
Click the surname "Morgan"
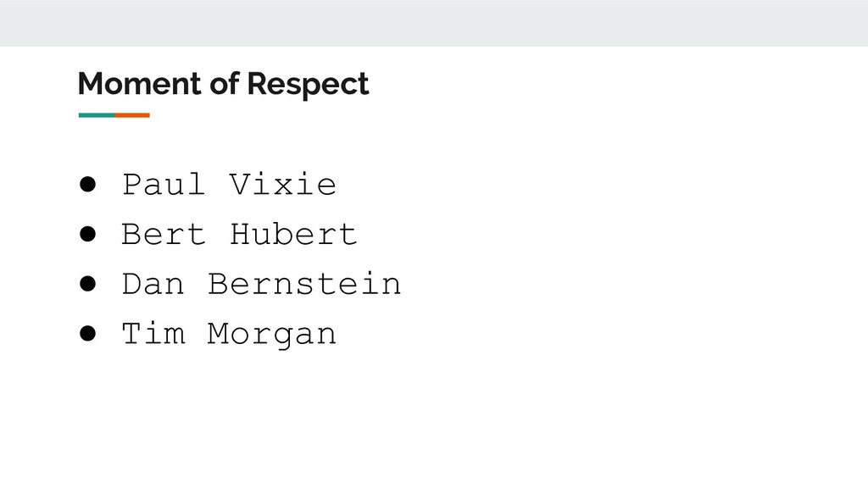(272, 335)
